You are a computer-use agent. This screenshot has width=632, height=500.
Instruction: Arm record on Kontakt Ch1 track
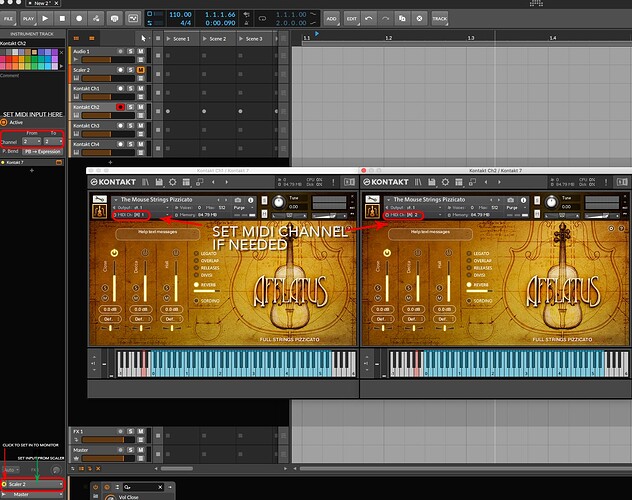tap(120, 88)
